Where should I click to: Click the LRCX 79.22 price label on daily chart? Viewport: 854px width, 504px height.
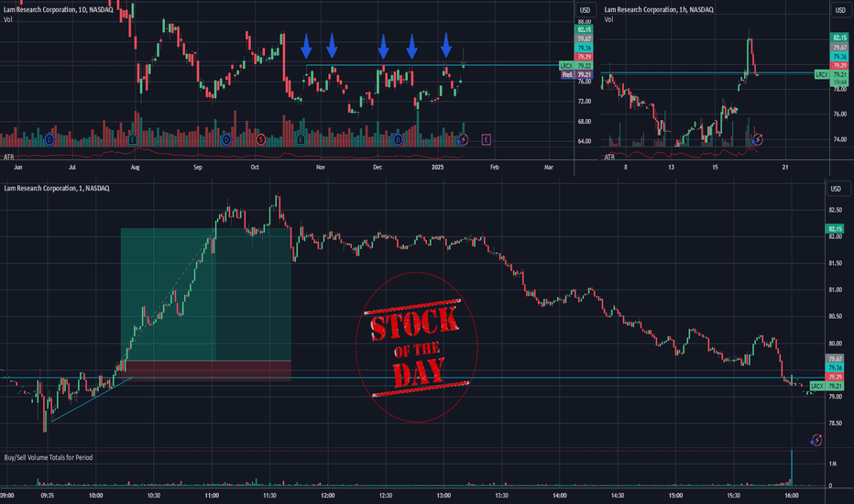tap(575, 65)
